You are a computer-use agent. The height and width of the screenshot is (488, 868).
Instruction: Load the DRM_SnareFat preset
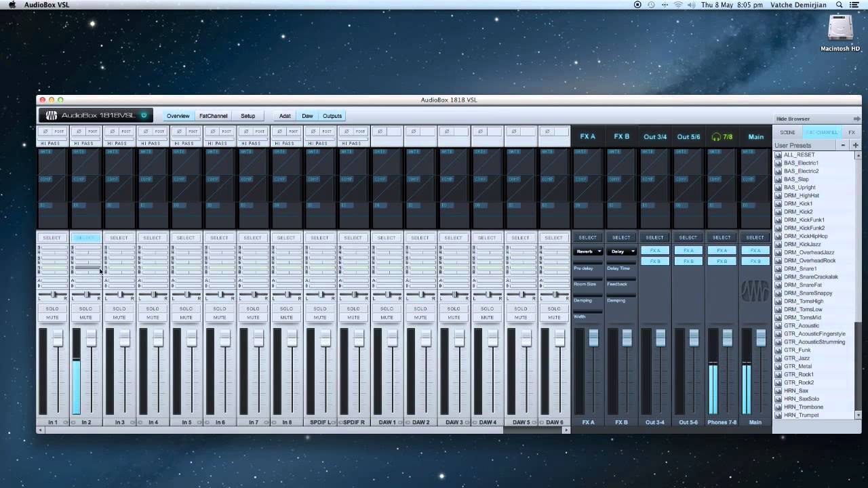[x=803, y=285]
